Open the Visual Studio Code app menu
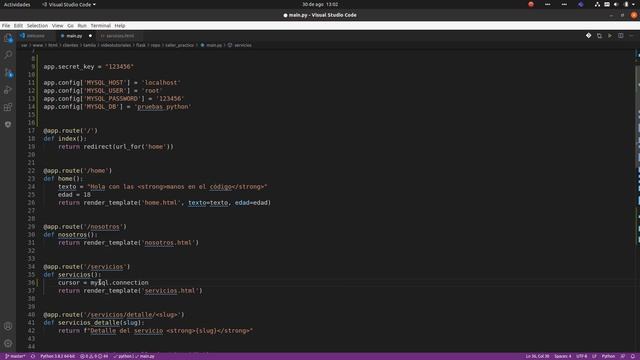 [69, 4]
